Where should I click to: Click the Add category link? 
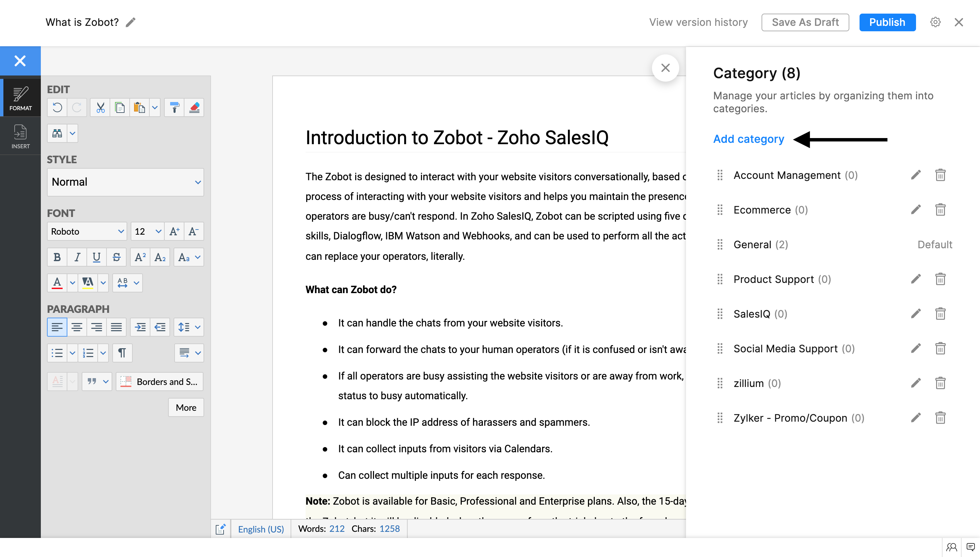(x=748, y=139)
